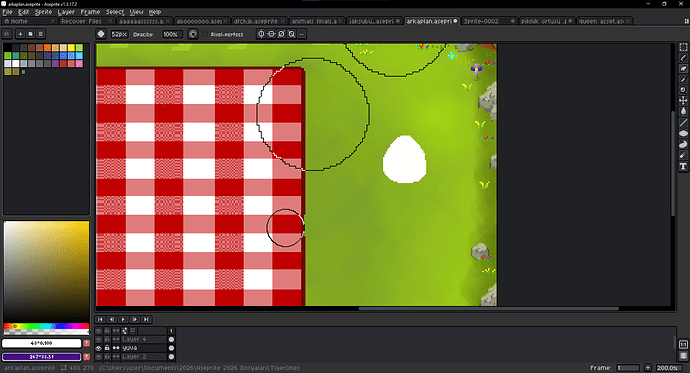Viewport: 690px width, 373px height.
Task: Open the palette options menu button
Action: [x=40, y=34]
